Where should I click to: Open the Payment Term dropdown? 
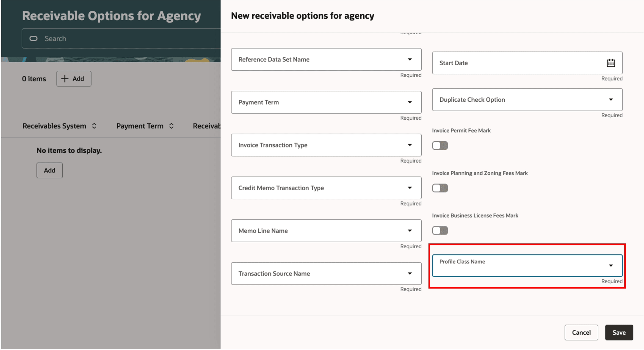click(410, 102)
